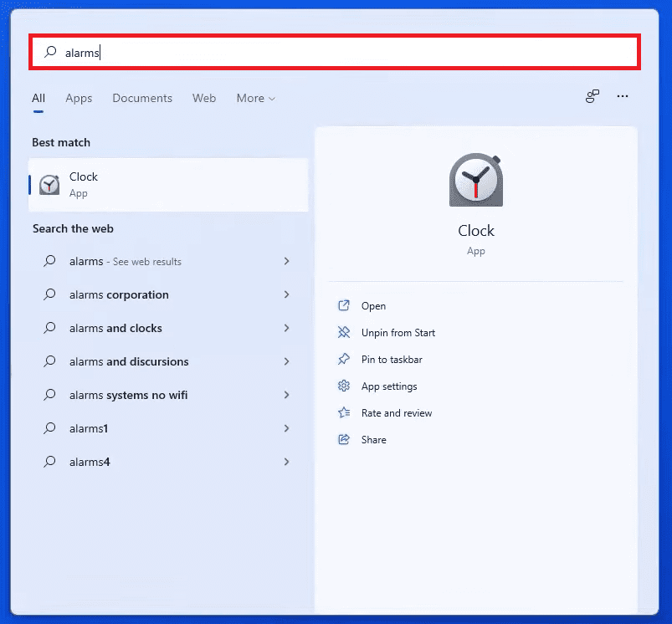Click the Open icon in the actions list
Image resolution: width=672 pixels, height=624 pixels.
click(x=343, y=306)
